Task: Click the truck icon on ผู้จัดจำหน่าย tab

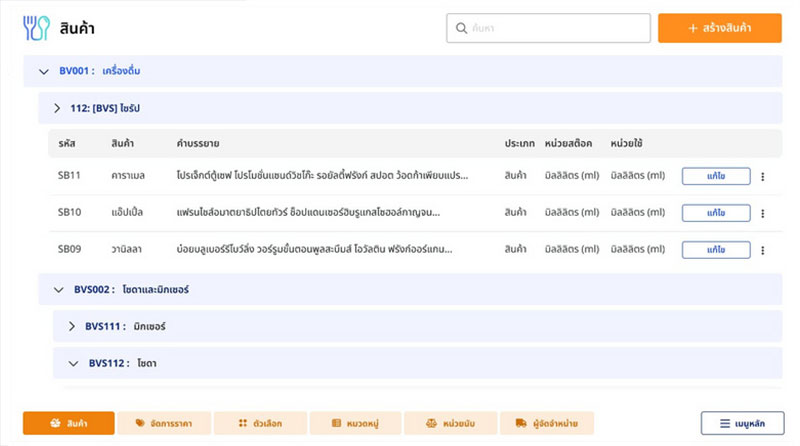Action: click(522, 423)
